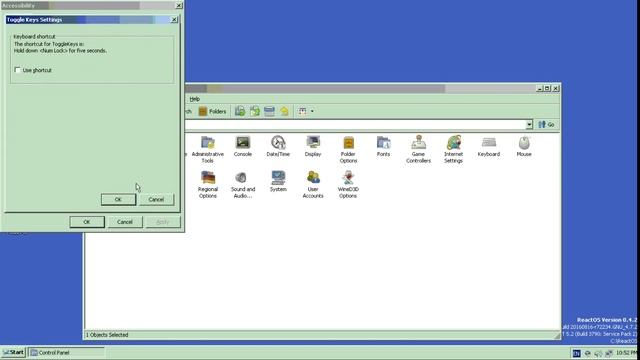This screenshot has width=640, height=360.
Task: Open the Start menu
Action: point(13,352)
